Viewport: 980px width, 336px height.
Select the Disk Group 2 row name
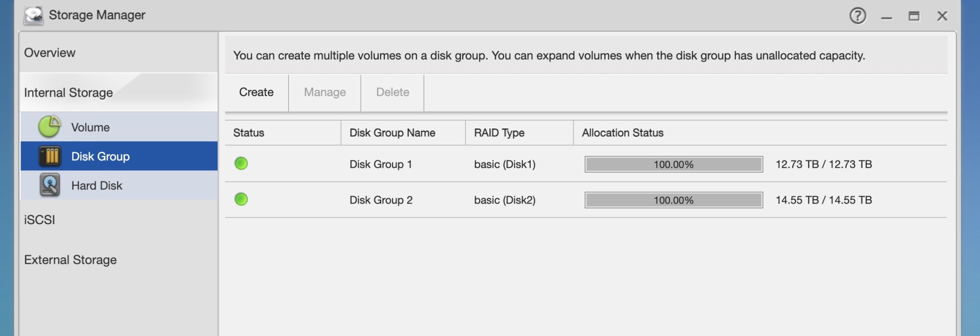coord(381,200)
